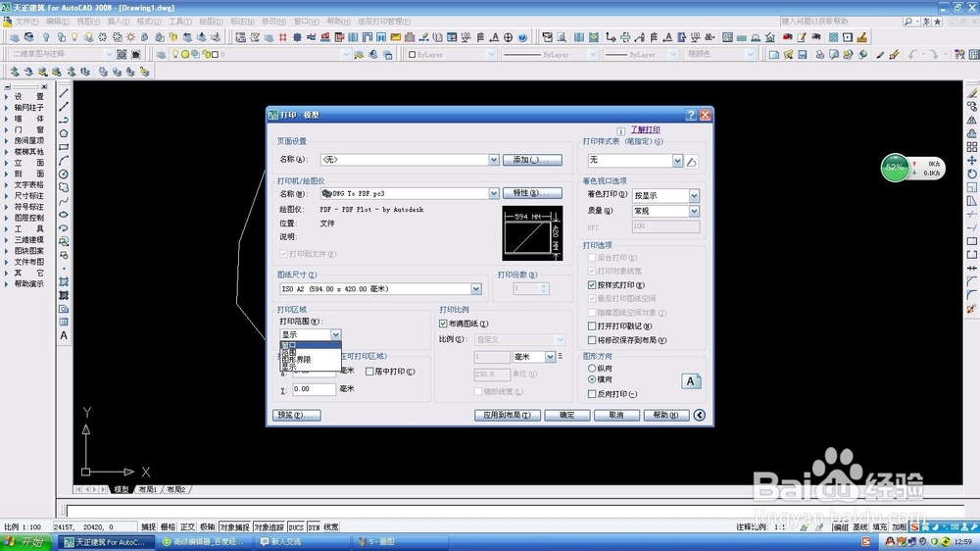The width and height of the screenshot is (980, 551).
Task: Select the Polygon draw tool in left toolbar
Action: point(64,133)
